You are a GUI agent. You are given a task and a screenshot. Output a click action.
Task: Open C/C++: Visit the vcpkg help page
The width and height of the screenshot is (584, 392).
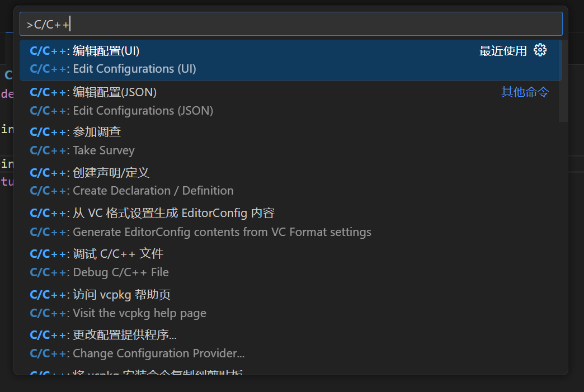point(289,304)
